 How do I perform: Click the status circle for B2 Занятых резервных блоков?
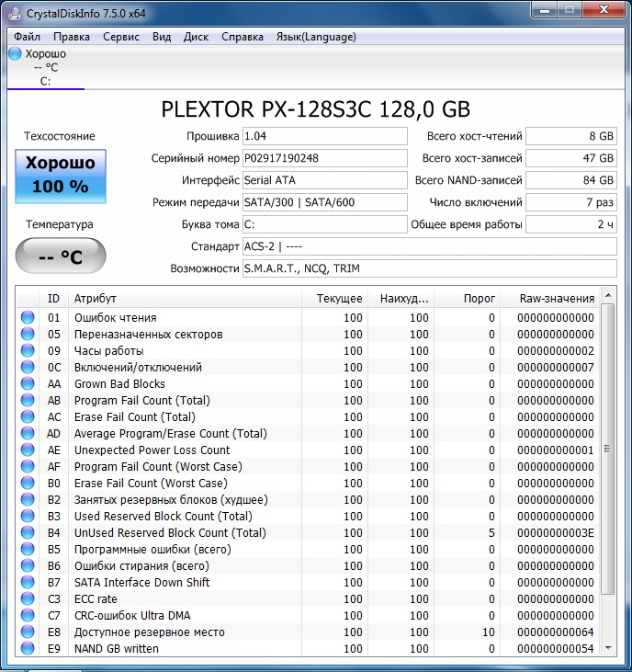pos(28,500)
